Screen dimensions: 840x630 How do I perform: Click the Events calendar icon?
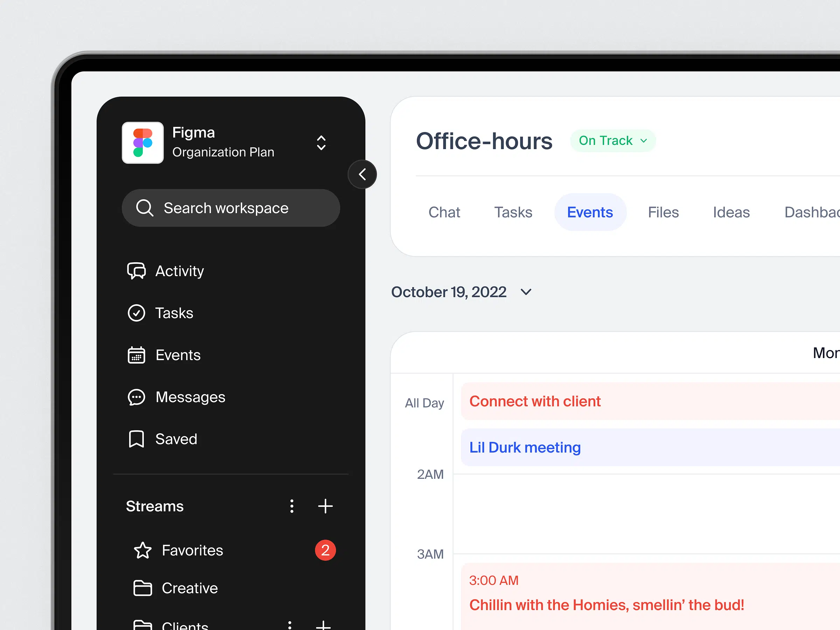[x=137, y=355]
